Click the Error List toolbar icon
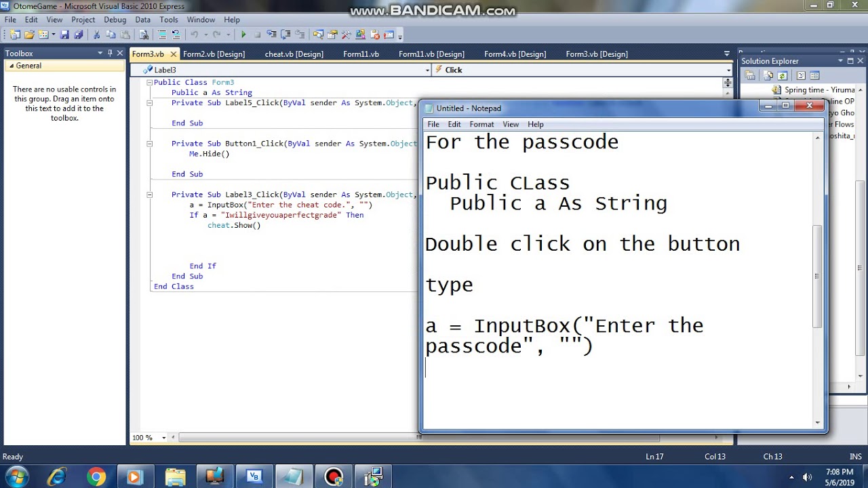The image size is (868, 488). (375, 35)
